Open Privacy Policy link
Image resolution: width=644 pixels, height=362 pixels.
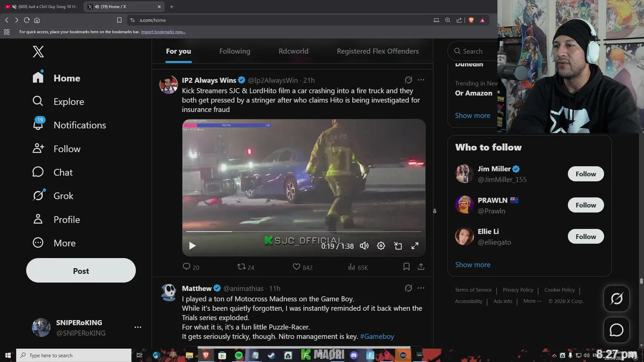click(518, 290)
